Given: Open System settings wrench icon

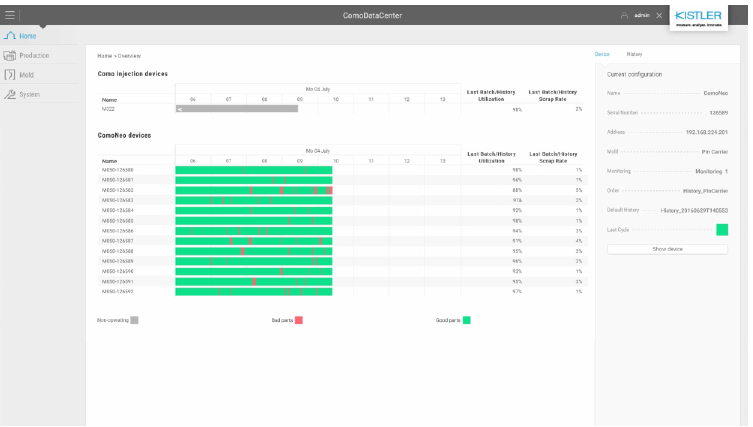Looking at the screenshot, I should [10, 95].
